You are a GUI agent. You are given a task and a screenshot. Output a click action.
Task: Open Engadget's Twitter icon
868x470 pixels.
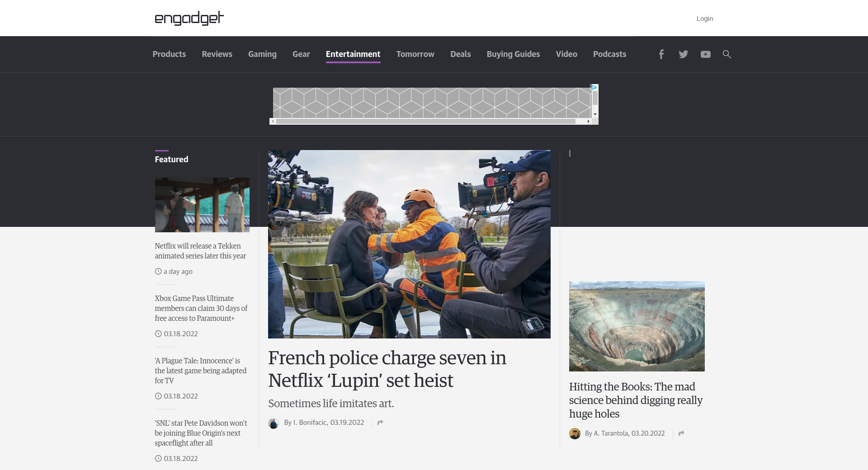[x=683, y=54]
